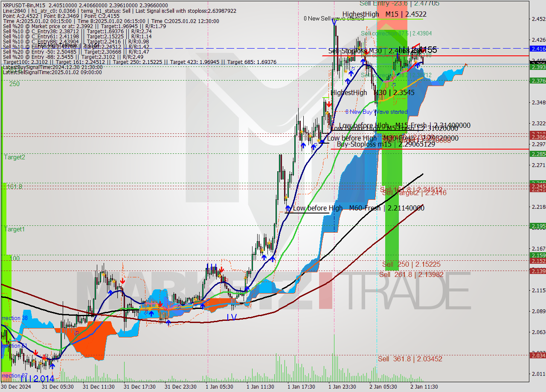Click the 'Sell Target2 | 2.2416' label
546x392 pixels.
pos(414,193)
